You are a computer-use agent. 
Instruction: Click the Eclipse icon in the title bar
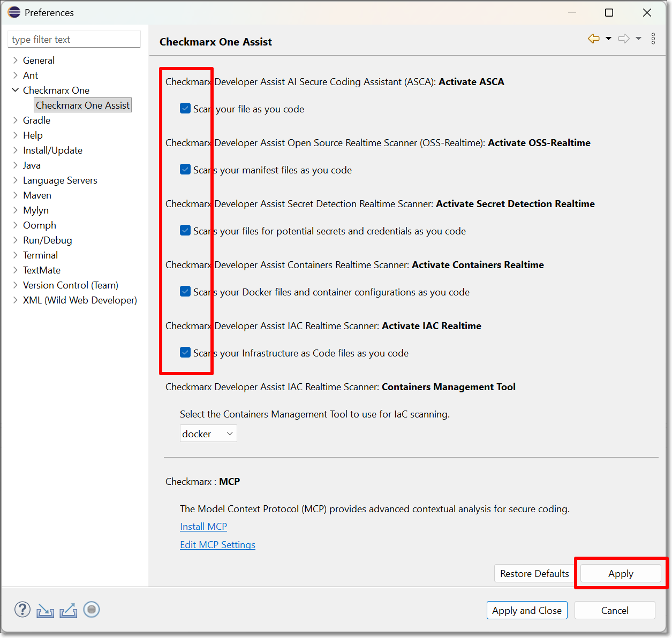tap(14, 12)
